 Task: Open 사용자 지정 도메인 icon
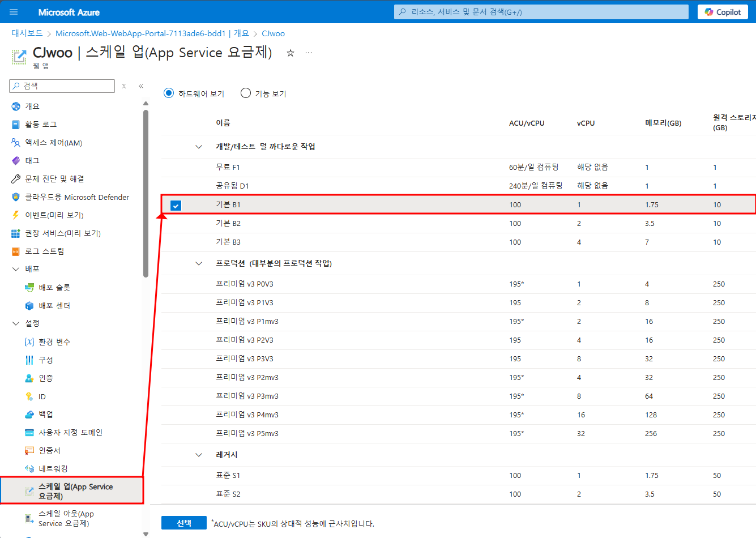coord(29,433)
